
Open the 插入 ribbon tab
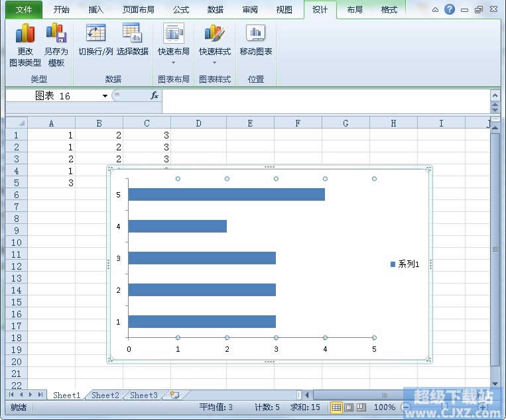[96, 10]
